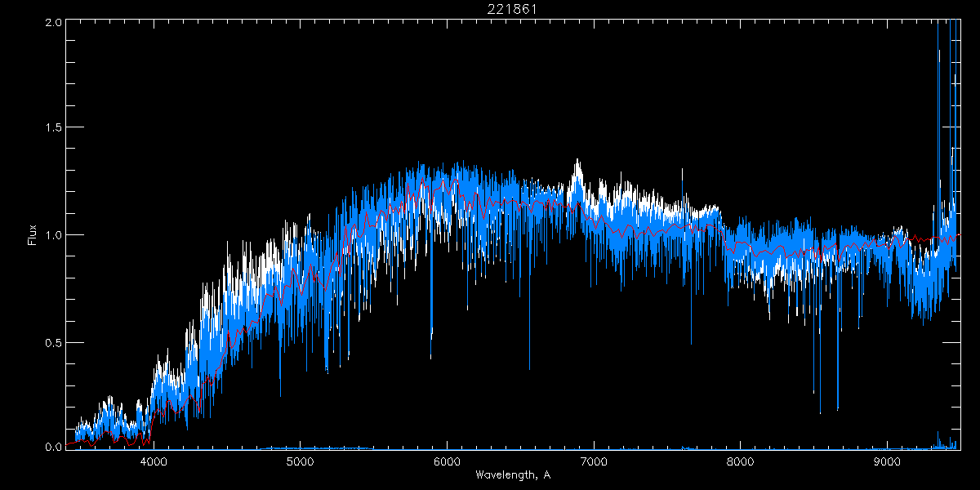Click the 1.5 flux tick label
980x490 pixels.
tap(53, 127)
